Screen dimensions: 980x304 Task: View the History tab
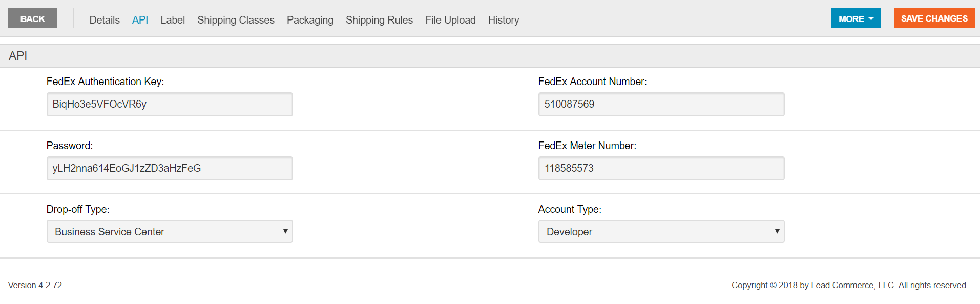[504, 20]
